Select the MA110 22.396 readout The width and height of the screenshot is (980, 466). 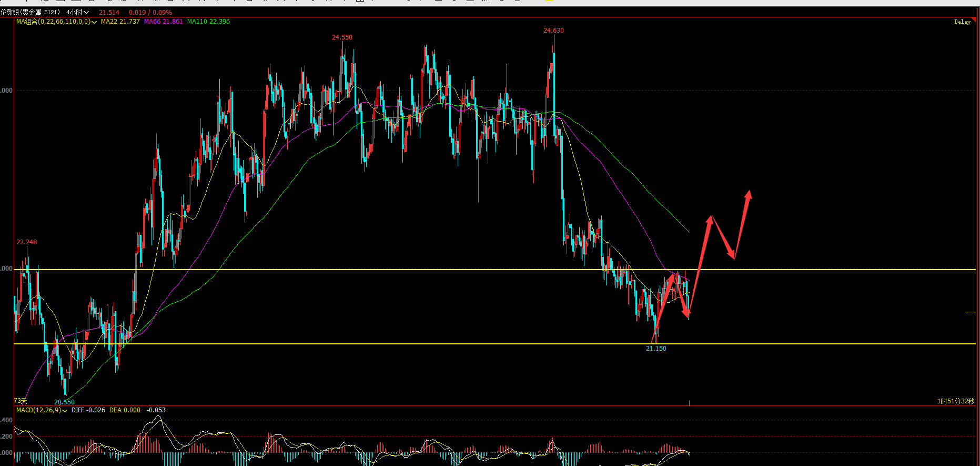pyautogui.click(x=208, y=22)
